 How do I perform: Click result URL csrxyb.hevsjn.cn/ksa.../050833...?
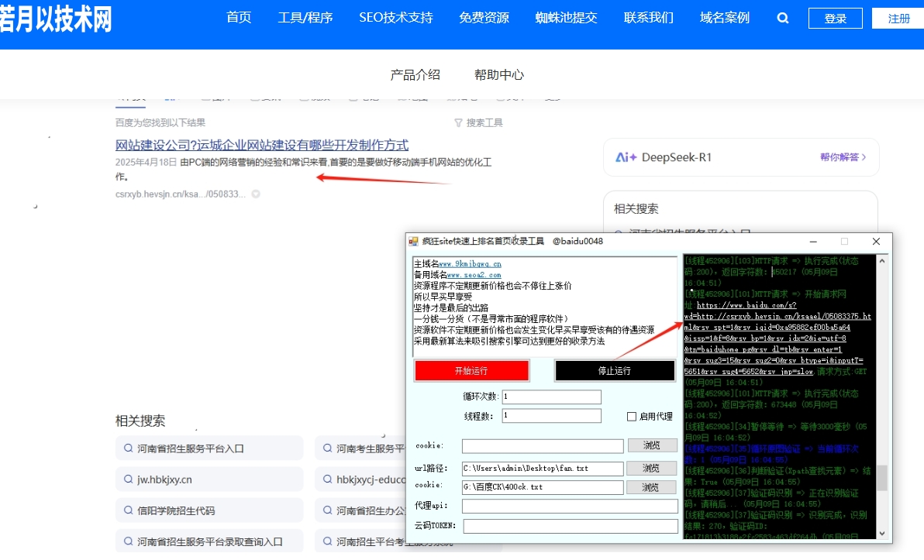[181, 194]
